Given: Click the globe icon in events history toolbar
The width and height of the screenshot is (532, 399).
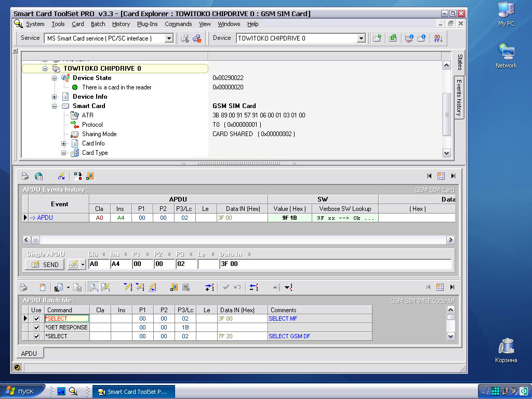Looking at the screenshot, I should click(x=38, y=176).
